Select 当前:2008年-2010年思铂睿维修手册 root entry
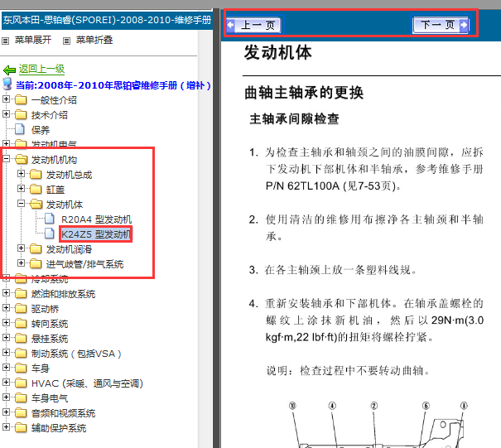Viewport: 501px width, 448px height. pos(113,85)
